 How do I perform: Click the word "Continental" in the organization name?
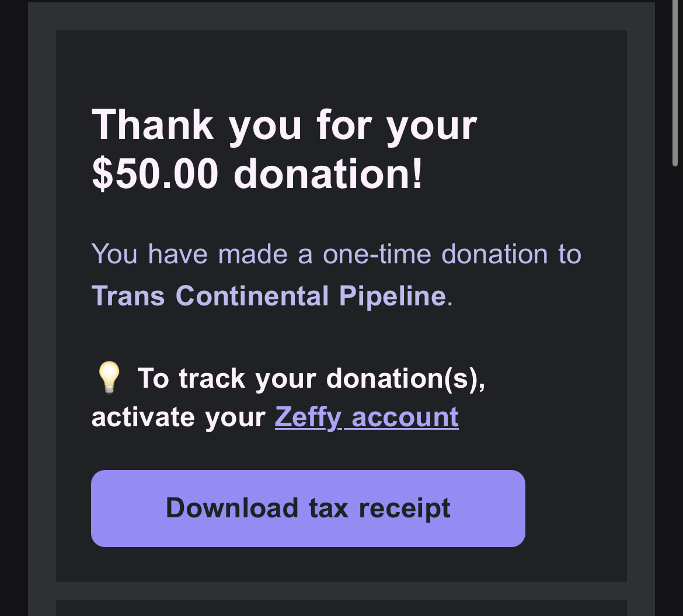pos(252,296)
